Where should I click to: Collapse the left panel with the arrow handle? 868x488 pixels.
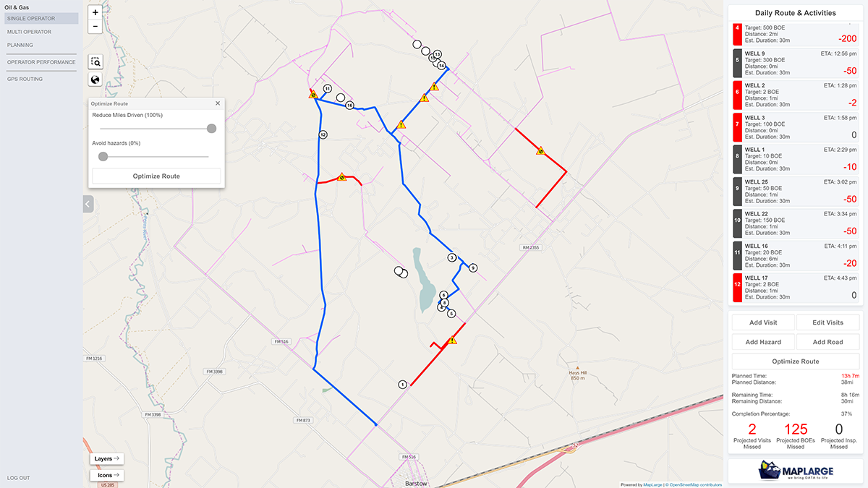88,204
